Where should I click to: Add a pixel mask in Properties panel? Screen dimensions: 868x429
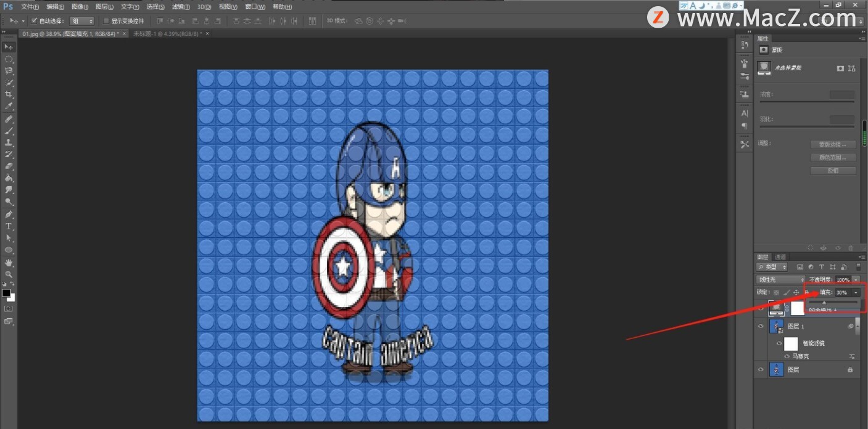pos(840,68)
